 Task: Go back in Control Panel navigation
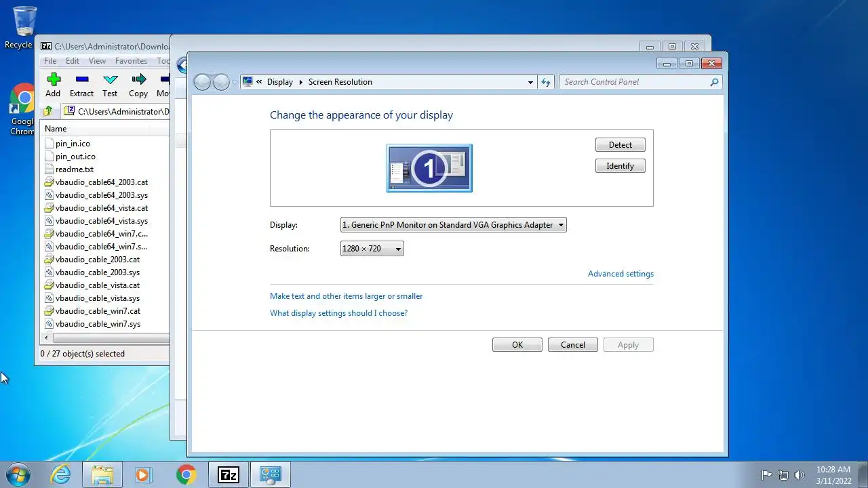pyautogui.click(x=202, y=82)
